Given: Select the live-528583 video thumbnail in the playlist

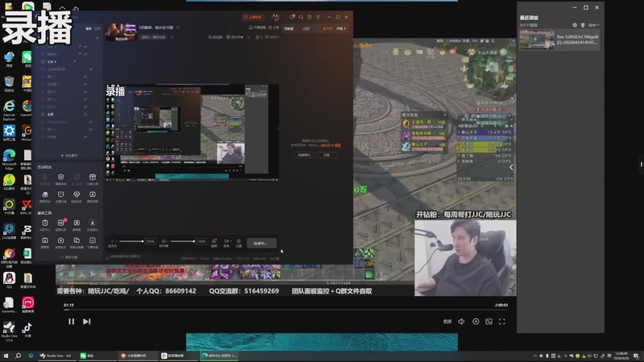Looking at the screenshot, I should tap(536, 39).
